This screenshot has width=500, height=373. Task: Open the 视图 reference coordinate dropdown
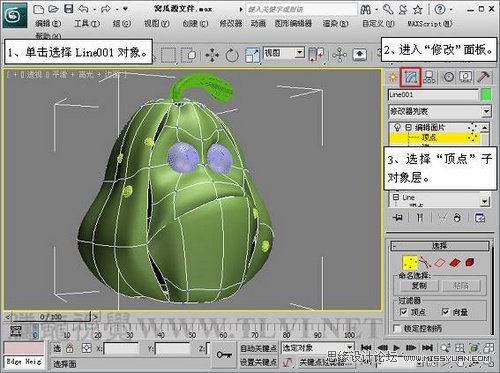coord(284,53)
